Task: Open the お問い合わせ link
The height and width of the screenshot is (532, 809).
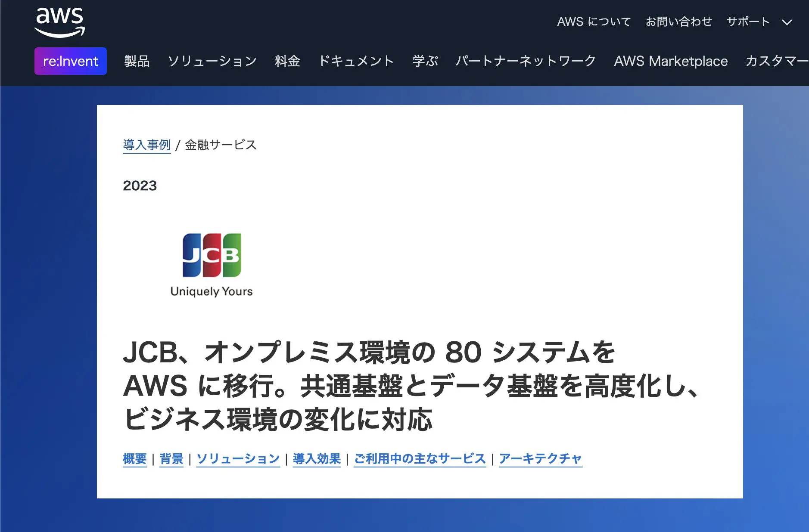Action: point(678,22)
